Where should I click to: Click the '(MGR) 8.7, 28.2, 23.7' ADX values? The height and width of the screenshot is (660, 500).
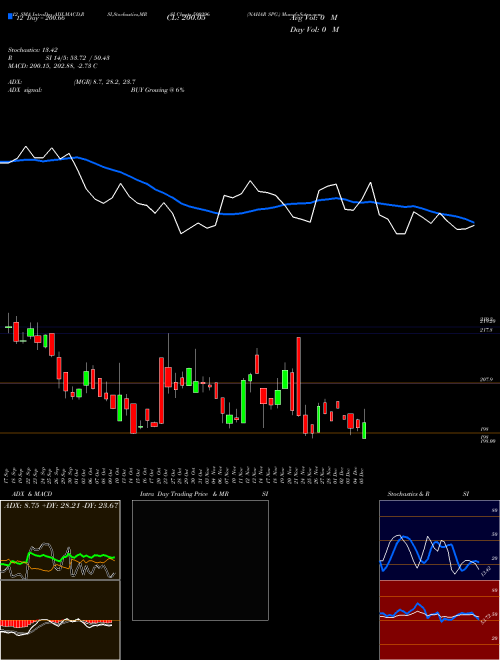coord(104,82)
